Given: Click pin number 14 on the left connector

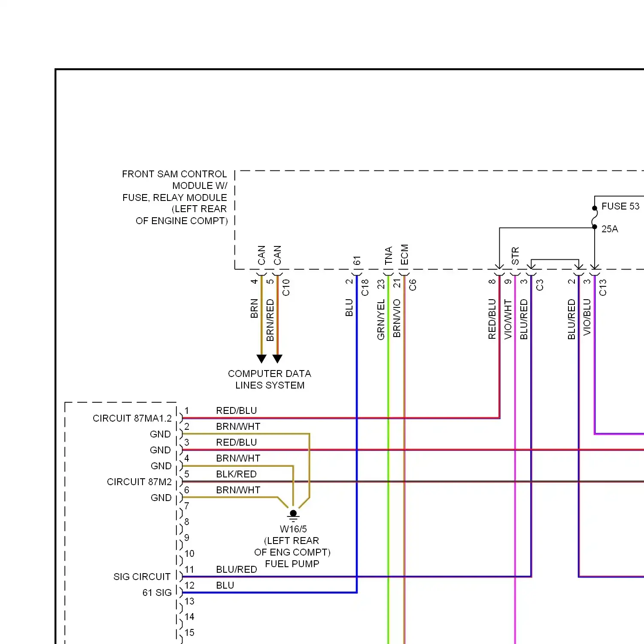Looking at the screenshot, I should click(189, 617).
